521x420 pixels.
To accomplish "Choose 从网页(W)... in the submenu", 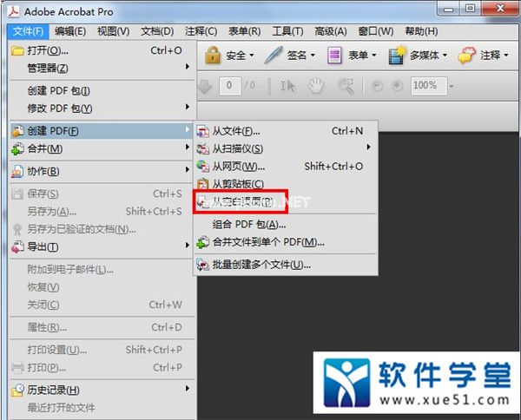I will [x=286, y=167].
